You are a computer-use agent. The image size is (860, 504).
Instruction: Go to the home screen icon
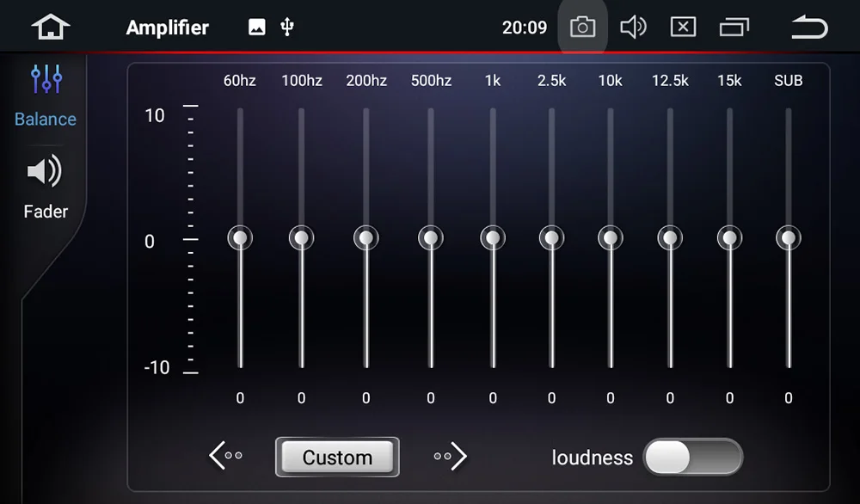51,27
